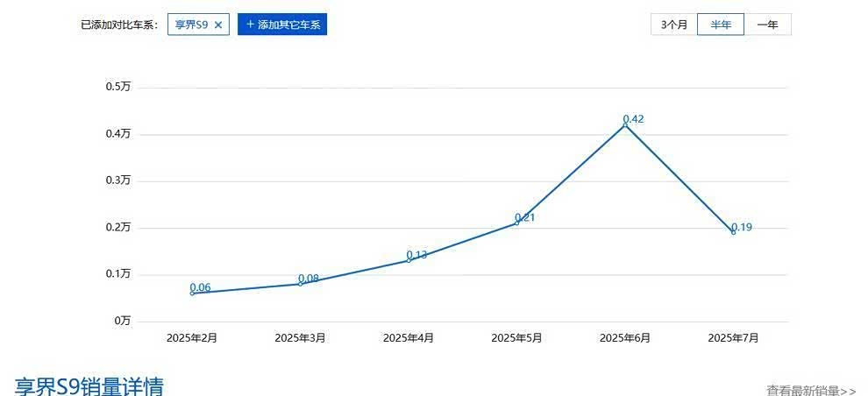
Task: Click the 2025年2月 x-axis label
Action: 192,338
